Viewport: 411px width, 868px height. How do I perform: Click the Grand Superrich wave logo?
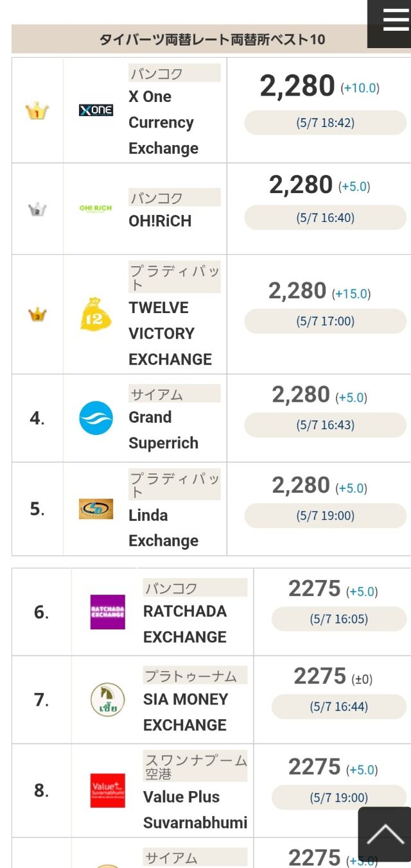96,418
